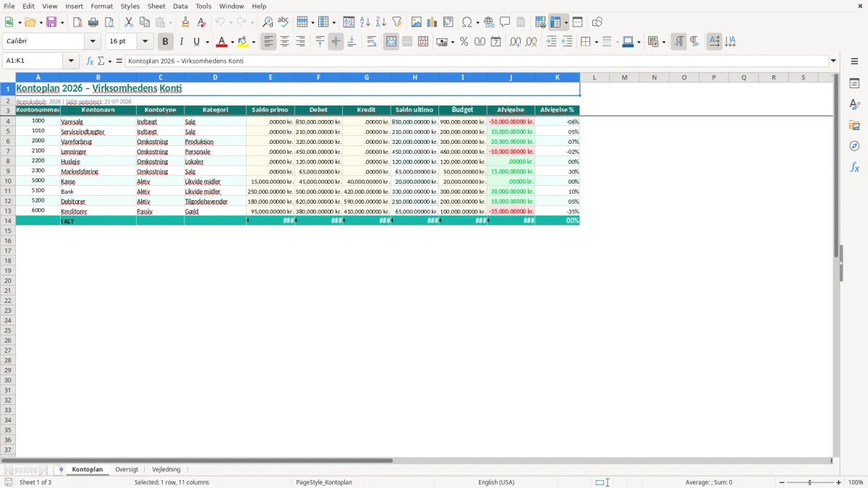868x488 pixels.
Task: Click the zoom slider
Action: click(810, 482)
